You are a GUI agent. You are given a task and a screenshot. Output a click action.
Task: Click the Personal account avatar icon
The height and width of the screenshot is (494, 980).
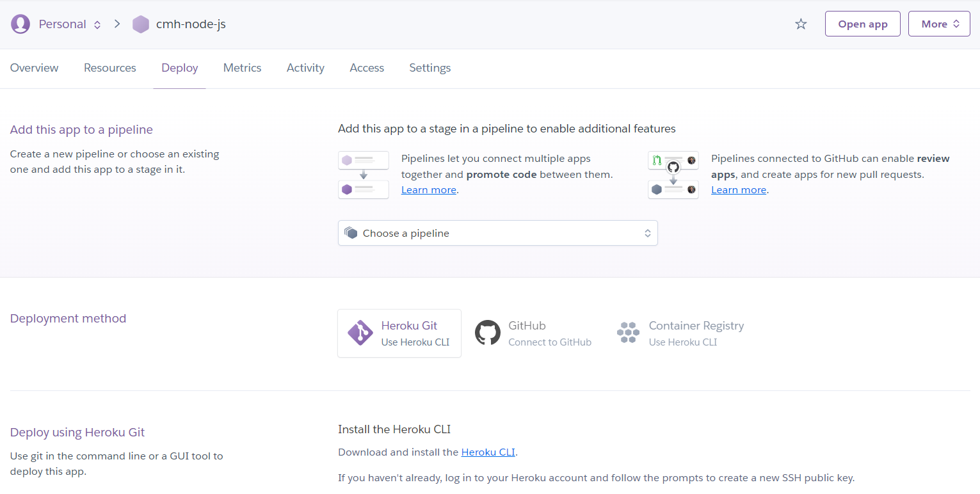pos(20,24)
